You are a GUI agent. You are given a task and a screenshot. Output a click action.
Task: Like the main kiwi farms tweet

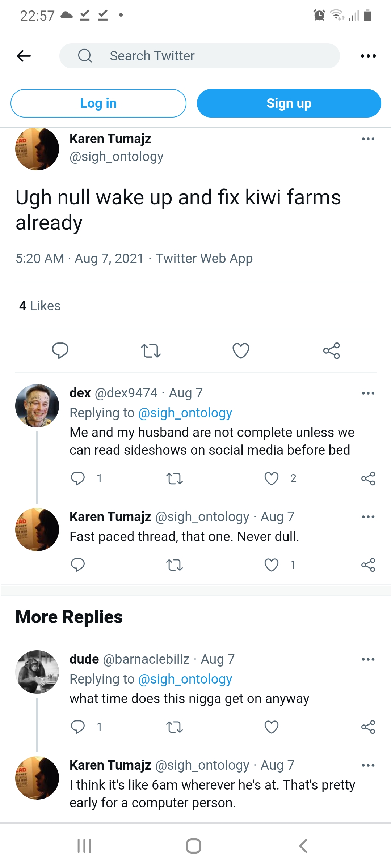pyautogui.click(x=241, y=350)
